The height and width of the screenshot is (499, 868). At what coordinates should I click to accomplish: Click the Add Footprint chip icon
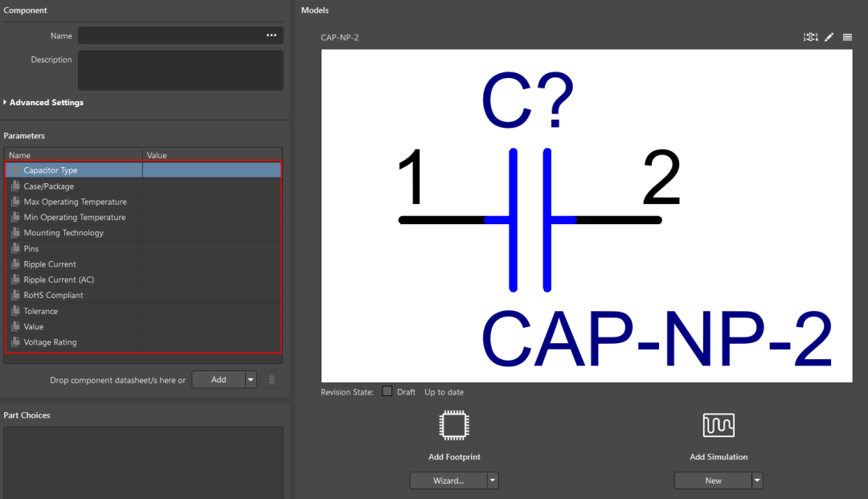click(x=454, y=425)
